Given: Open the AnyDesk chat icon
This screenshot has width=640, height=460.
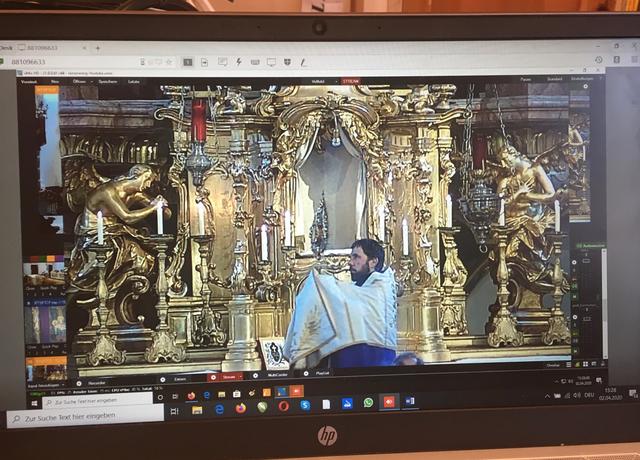Looking at the screenshot, I should [222, 62].
